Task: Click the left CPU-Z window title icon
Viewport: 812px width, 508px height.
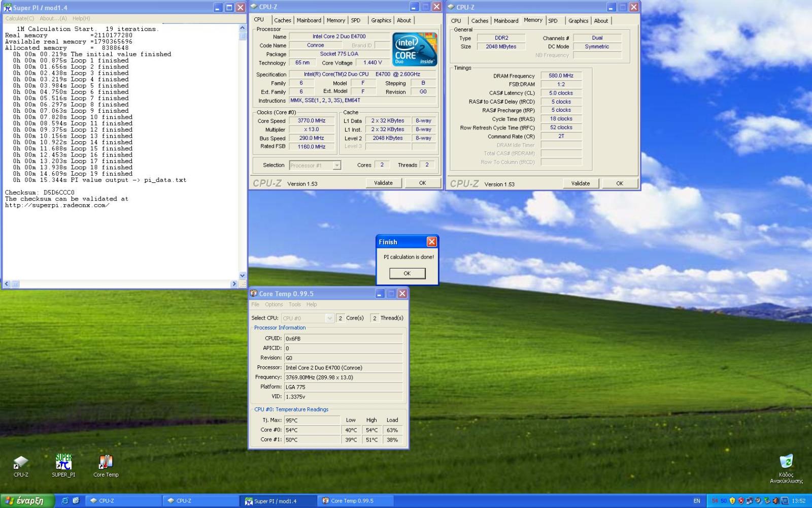Action: (254, 7)
